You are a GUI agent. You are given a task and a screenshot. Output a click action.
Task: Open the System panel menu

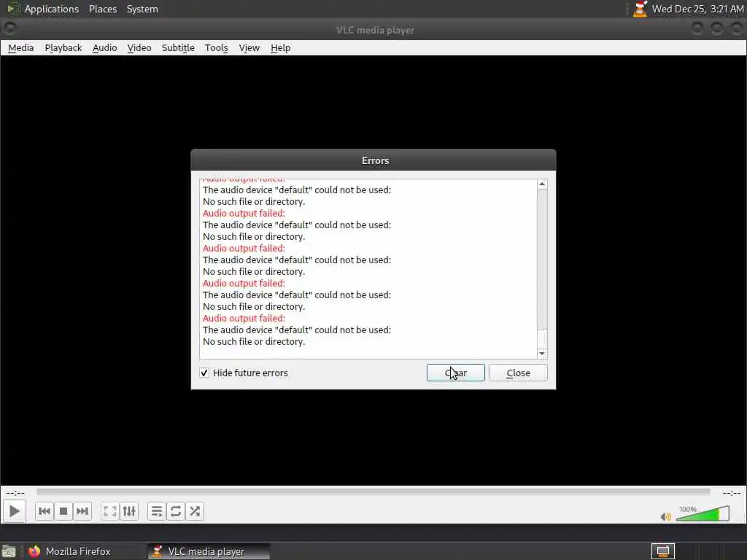click(x=142, y=9)
